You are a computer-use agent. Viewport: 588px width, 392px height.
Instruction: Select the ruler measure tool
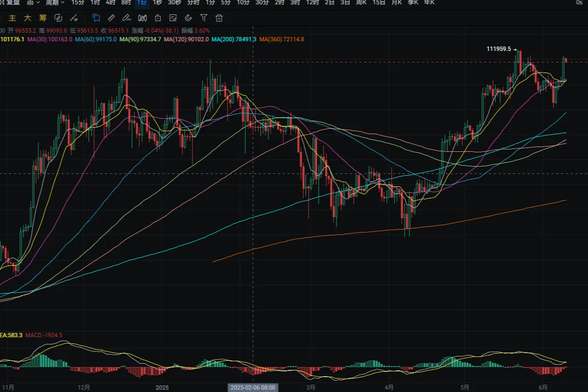click(111, 18)
